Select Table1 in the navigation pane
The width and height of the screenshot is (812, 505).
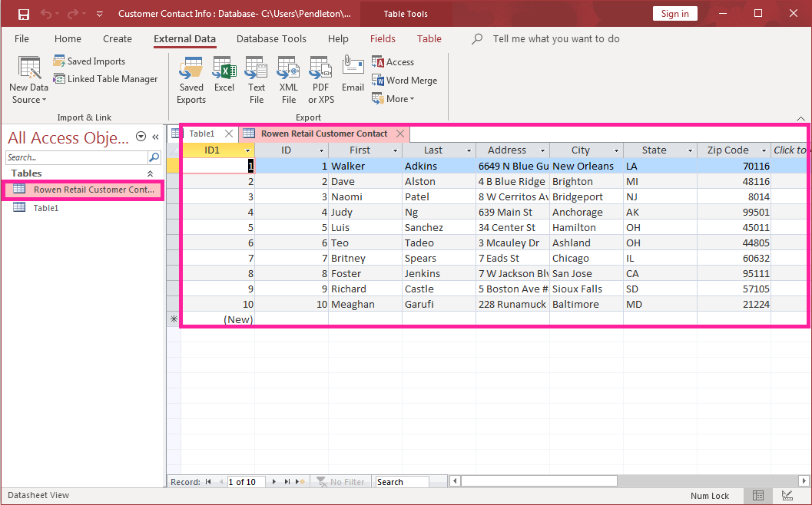point(48,207)
